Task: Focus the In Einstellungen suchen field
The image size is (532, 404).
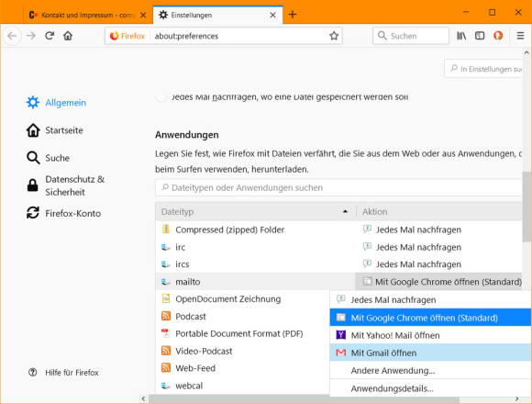Action: (x=483, y=69)
